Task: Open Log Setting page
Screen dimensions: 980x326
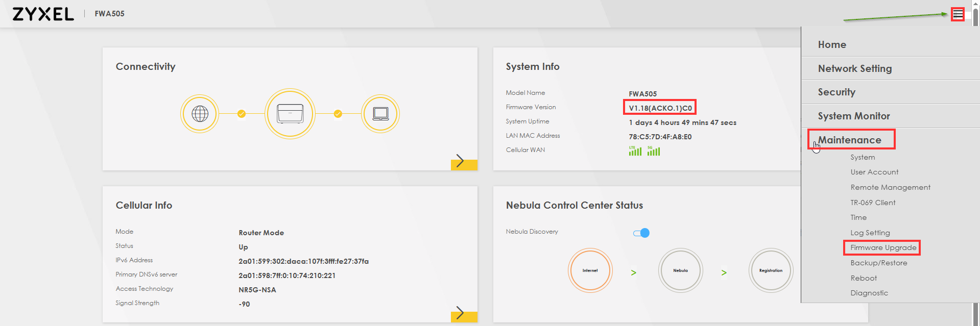Action: [x=870, y=233]
